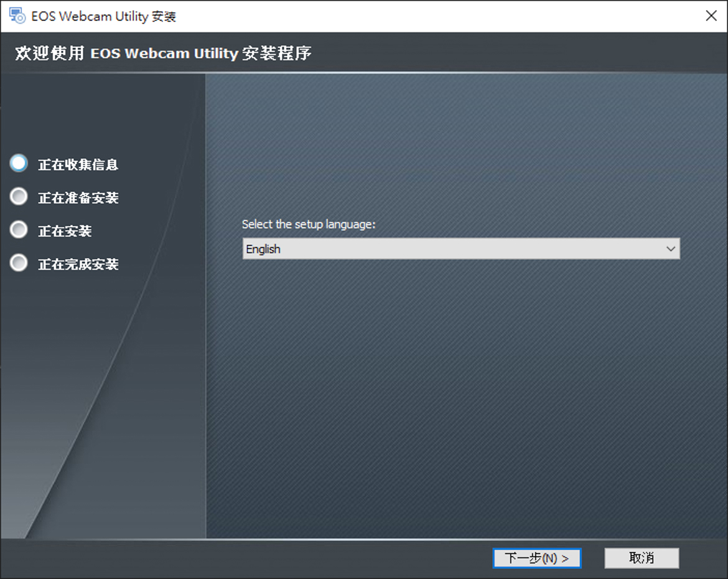
Task: Click the 正在准备安装 step label text
Action: pos(78,198)
